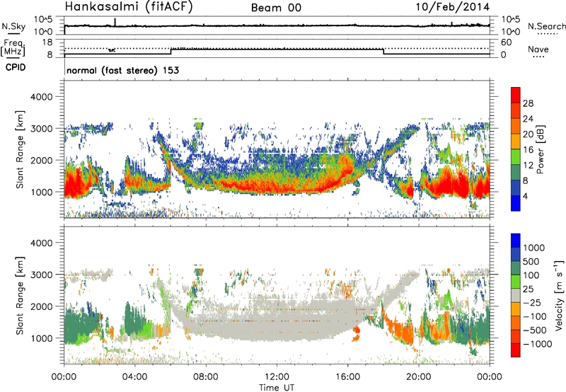Click the red top segment of the Power colorbar
The width and height of the screenshot is (566, 392).
click(516, 96)
